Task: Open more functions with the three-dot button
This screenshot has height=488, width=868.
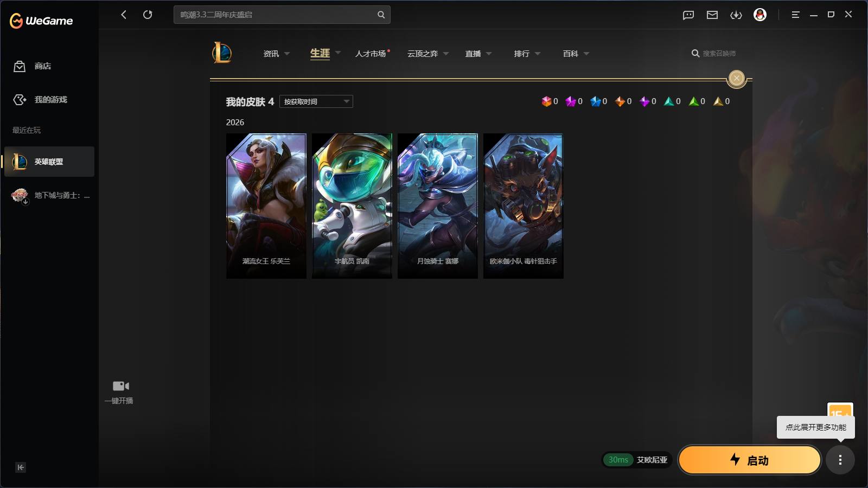Action: (x=840, y=460)
